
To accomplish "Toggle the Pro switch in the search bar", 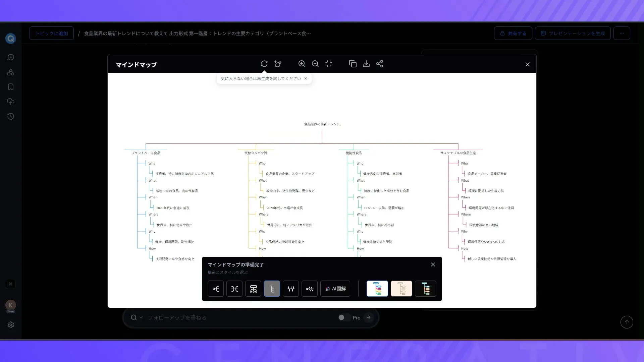I will [x=343, y=317].
